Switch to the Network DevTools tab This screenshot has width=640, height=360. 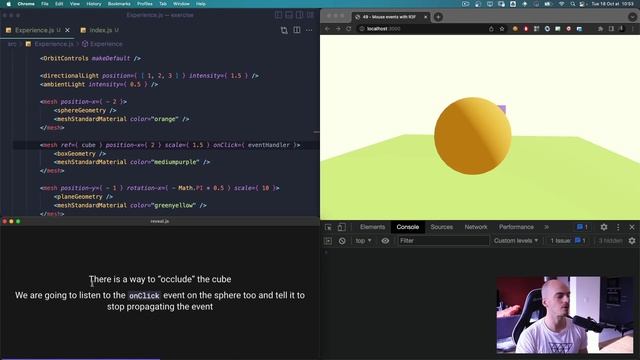(x=476, y=227)
